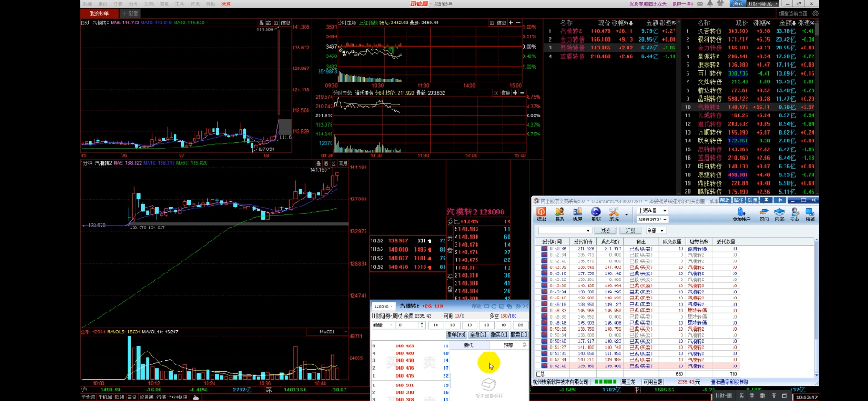Click the 撤卖 cancel sells button

coord(519,334)
